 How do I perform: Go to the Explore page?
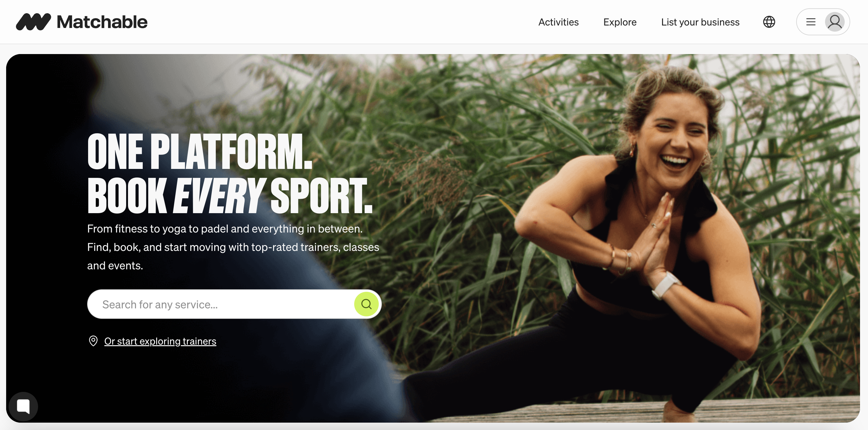click(x=620, y=22)
